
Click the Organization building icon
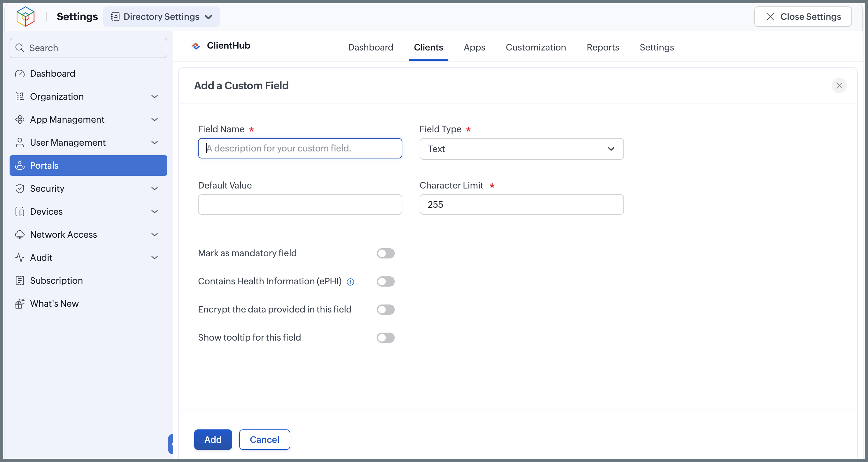pos(20,96)
